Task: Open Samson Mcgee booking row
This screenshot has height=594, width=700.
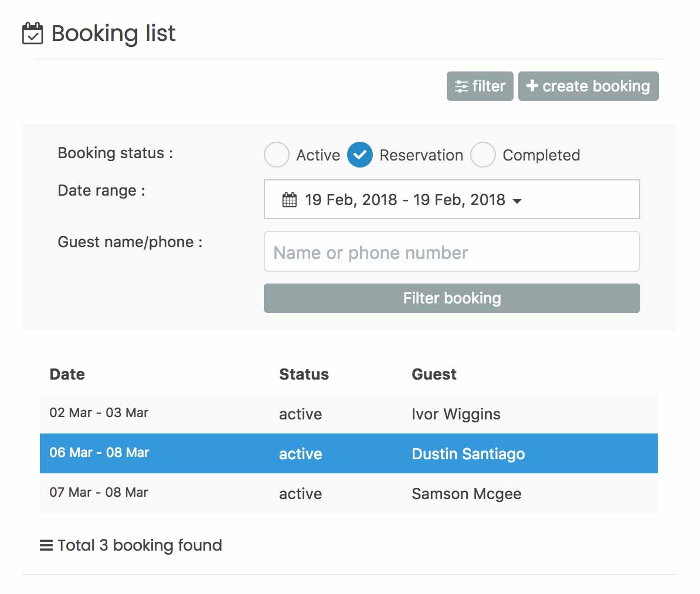Action: pos(348,493)
